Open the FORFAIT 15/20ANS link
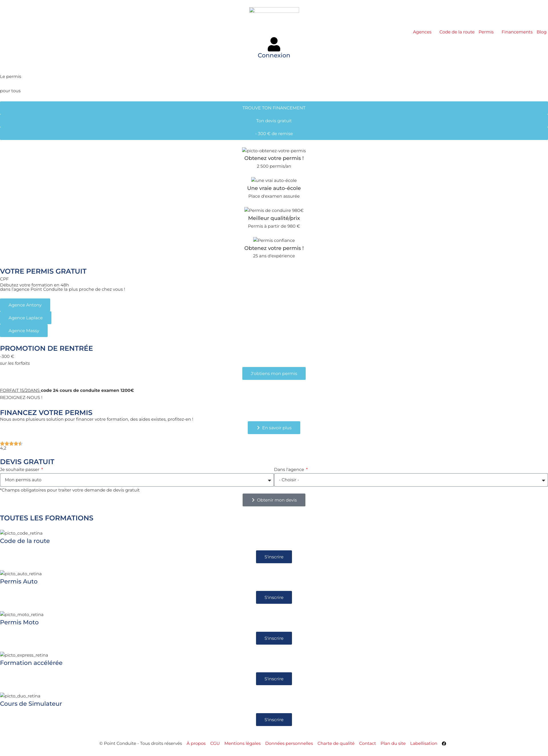The height and width of the screenshot is (756, 548). point(20,390)
